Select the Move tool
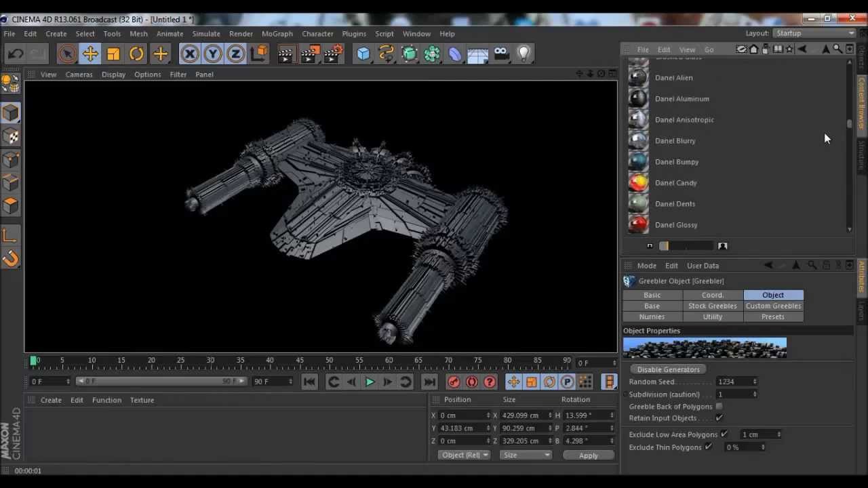 pyautogui.click(x=90, y=54)
